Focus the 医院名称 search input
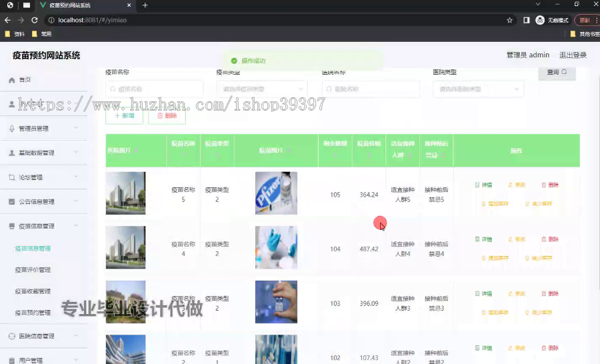 371,89
